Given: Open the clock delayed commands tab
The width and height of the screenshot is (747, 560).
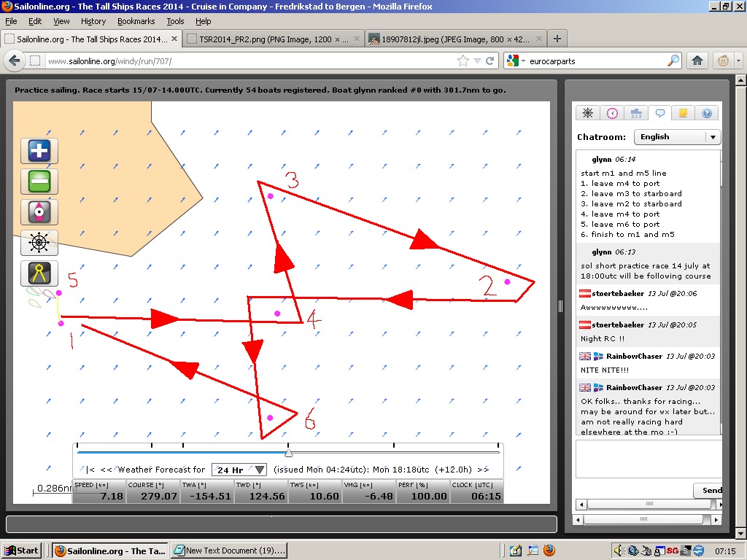Looking at the screenshot, I should click(612, 113).
